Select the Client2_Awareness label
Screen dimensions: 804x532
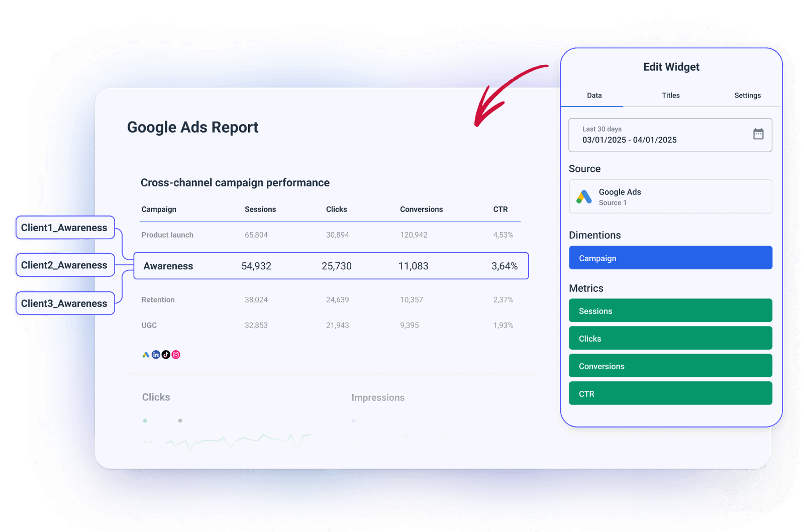[64, 265]
